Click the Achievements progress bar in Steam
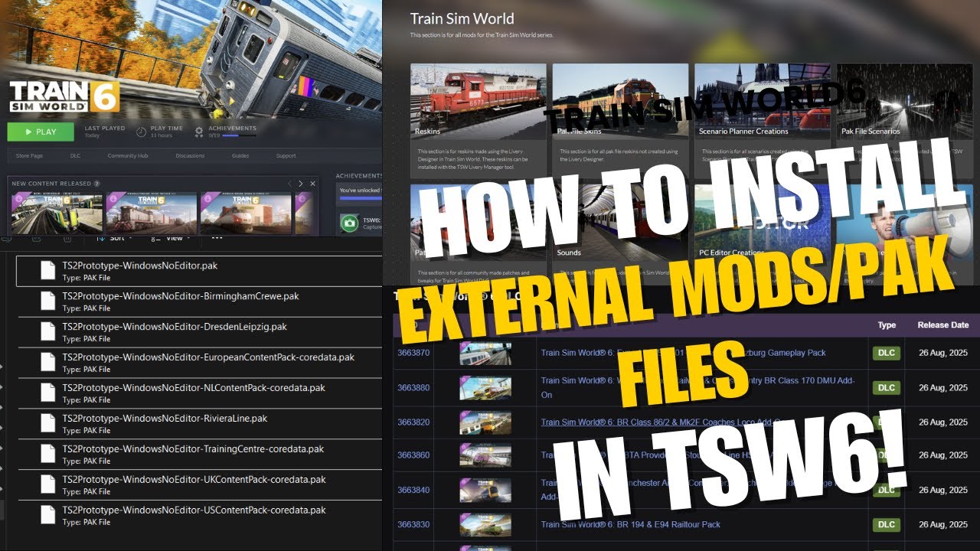The height and width of the screenshot is (551, 980). (x=239, y=135)
